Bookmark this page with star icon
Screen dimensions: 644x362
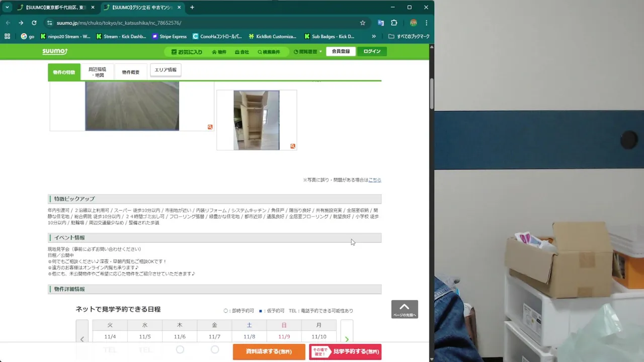tap(362, 23)
